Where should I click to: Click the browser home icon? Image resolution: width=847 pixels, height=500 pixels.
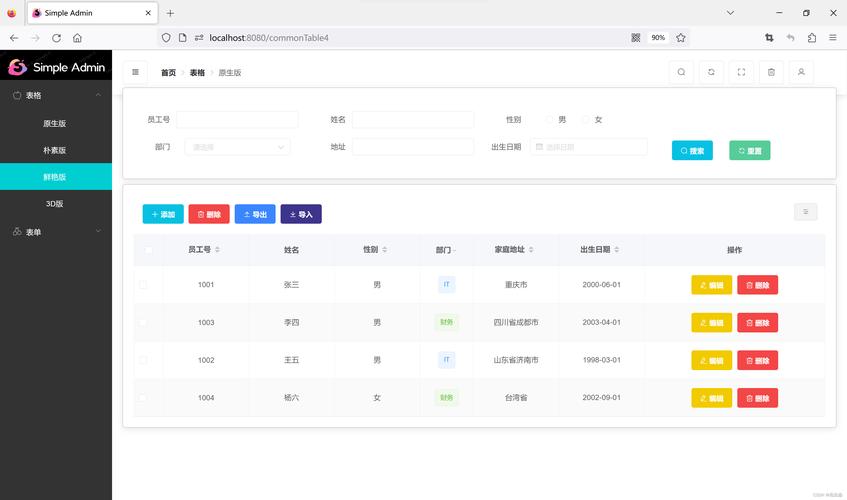tap(77, 38)
